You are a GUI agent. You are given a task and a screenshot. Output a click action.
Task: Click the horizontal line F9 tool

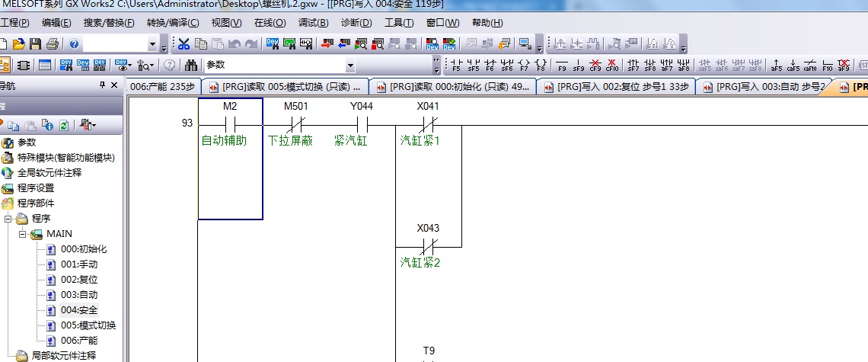point(562,65)
